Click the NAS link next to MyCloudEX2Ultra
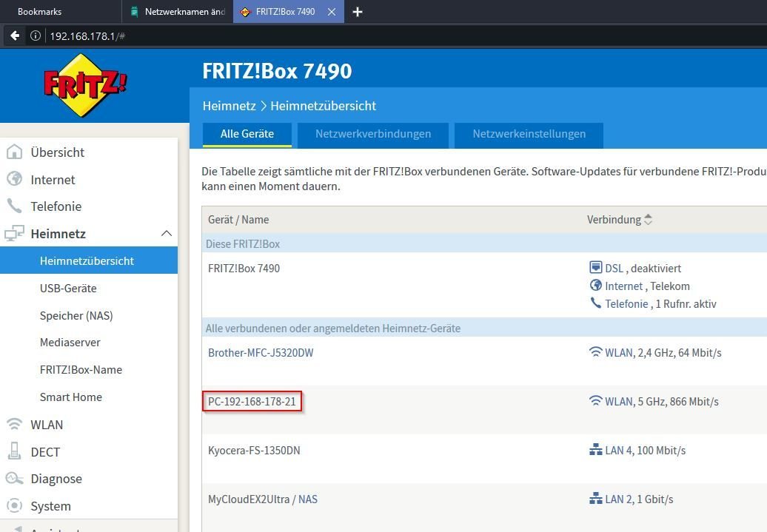Viewport: 767px width, 532px height. [x=308, y=499]
